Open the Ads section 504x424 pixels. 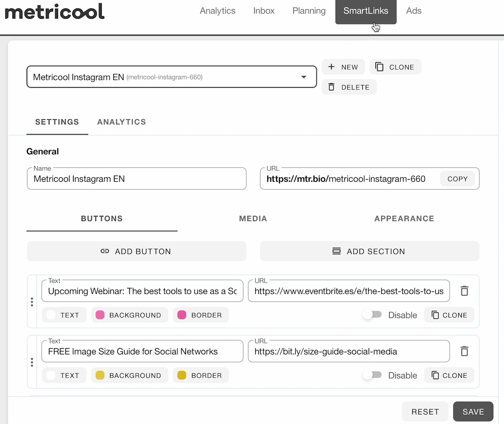coord(414,11)
